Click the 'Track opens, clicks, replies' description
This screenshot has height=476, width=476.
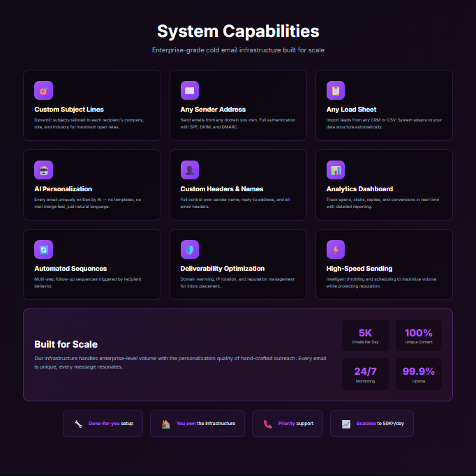(x=382, y=203)
